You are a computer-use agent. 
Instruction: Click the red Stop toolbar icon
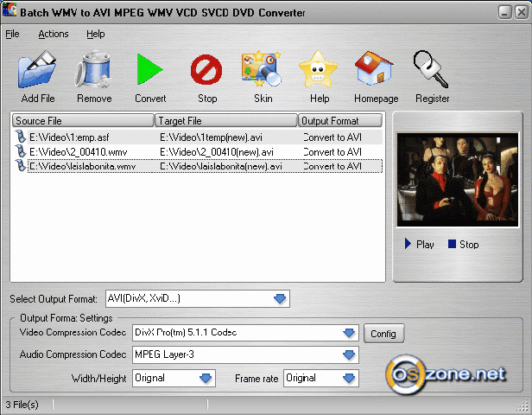tap(206, 70)
